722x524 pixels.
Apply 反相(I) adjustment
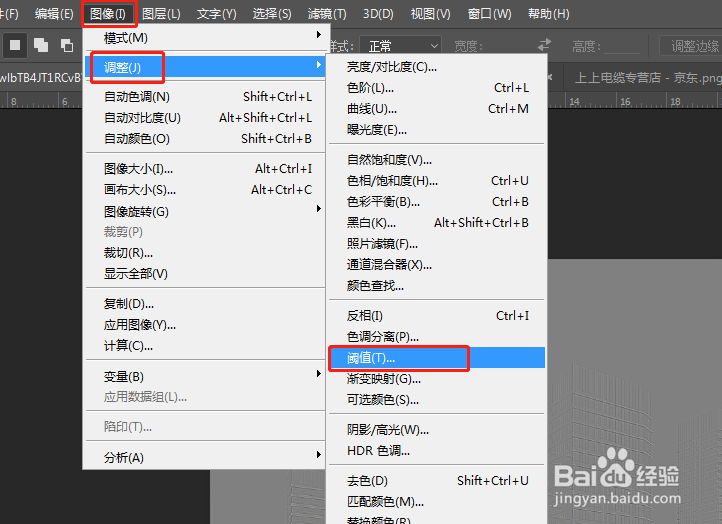click(x=437, y=316)
